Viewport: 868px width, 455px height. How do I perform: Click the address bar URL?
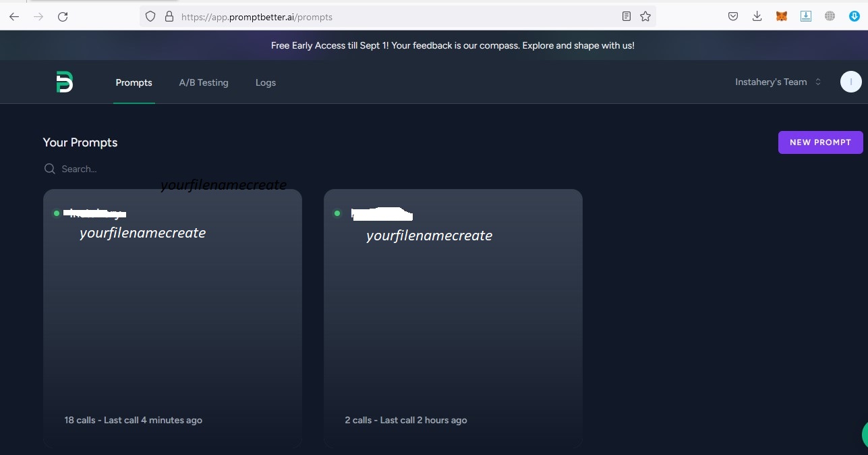click(x=257, y=17)
